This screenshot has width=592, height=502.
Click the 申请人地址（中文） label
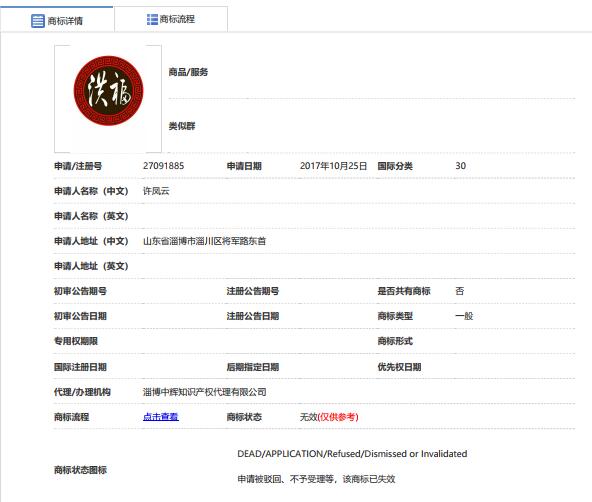click(91, 241)
